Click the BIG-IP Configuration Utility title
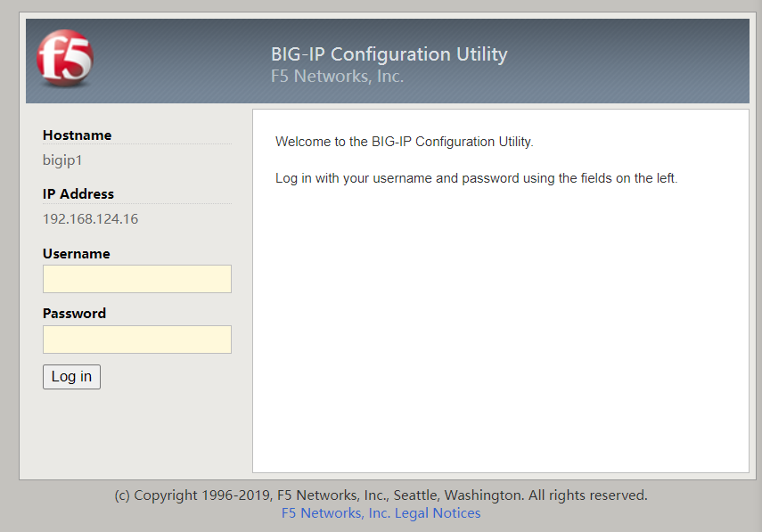 click(389, 53)
